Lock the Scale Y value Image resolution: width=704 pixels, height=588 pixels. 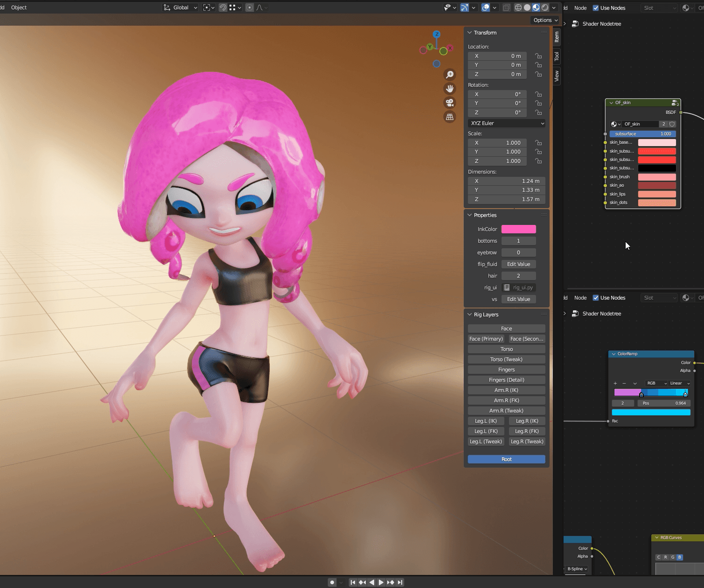click(x=538, y=152)
